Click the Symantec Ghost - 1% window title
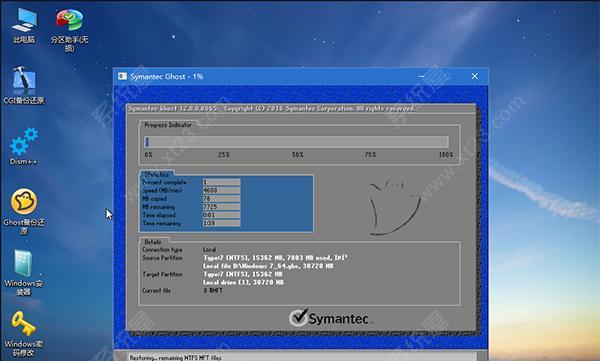The image size is (600, 361). (x=167, y=77)
